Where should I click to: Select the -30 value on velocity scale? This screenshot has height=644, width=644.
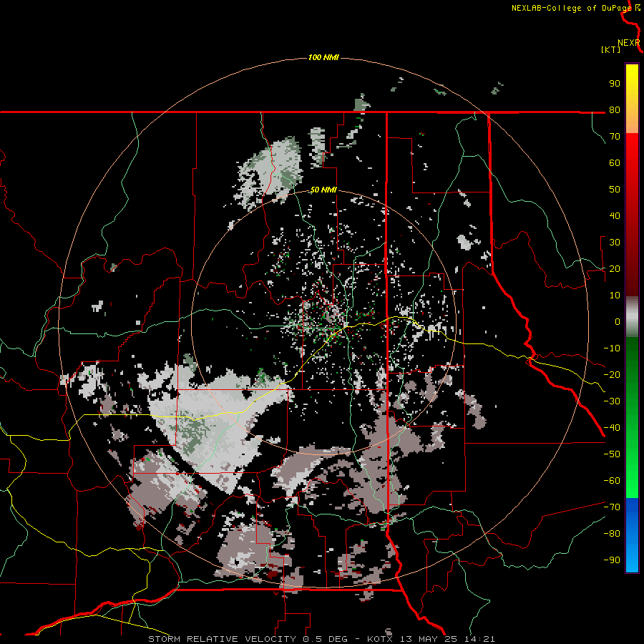612,401
